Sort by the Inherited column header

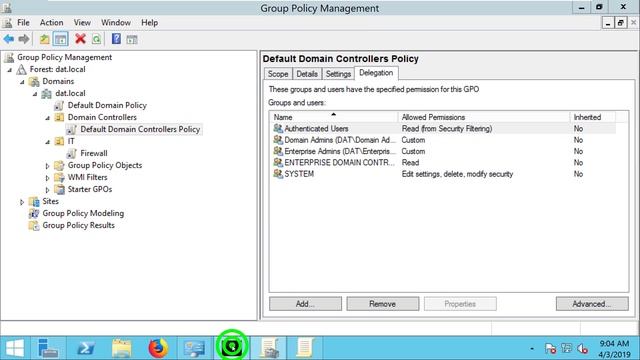click(593, 117)
